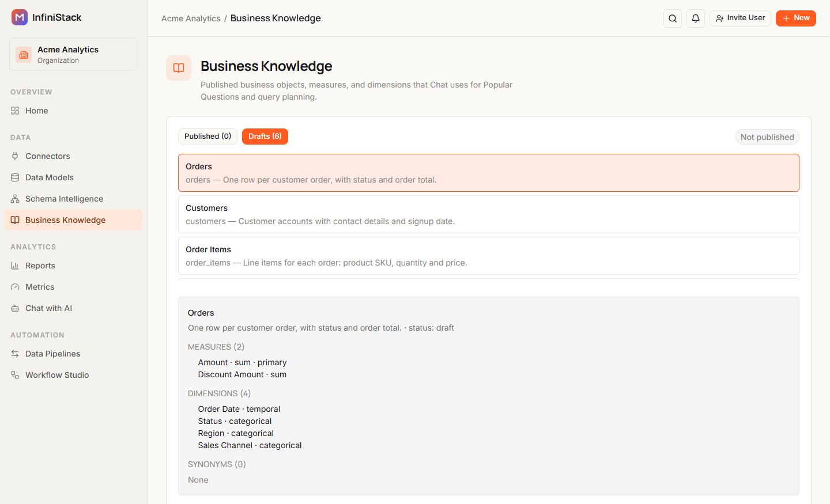
Task: Click the Chat with AI robot icon
Action: [x=15, y=308]
